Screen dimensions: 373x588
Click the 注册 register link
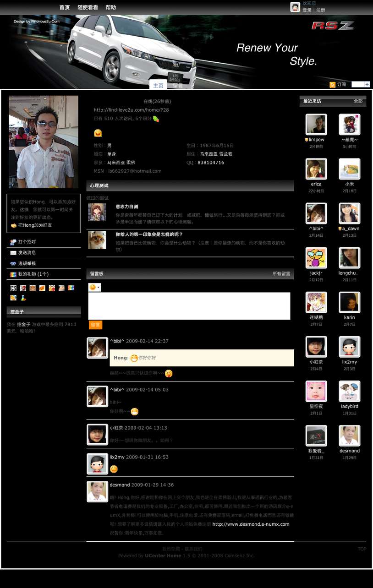click(321, 10)
